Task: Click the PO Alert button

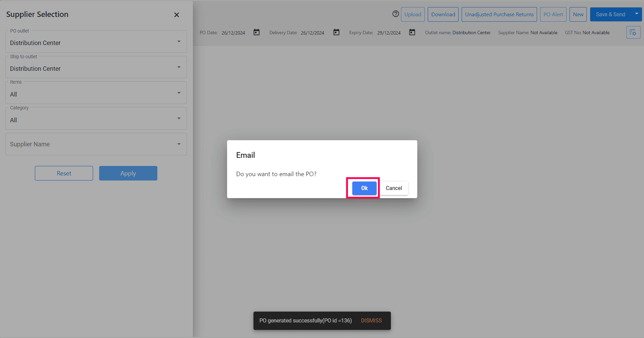Action: coord(553,15)
